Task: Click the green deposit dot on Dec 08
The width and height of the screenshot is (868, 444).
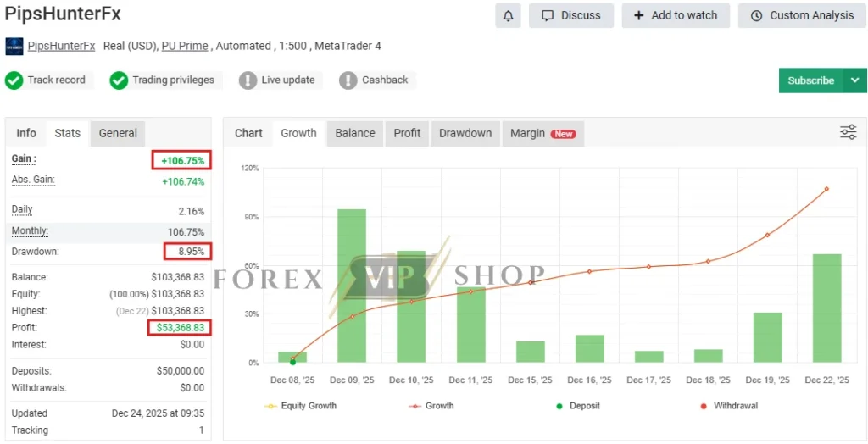Action: (x=292, y=362)
